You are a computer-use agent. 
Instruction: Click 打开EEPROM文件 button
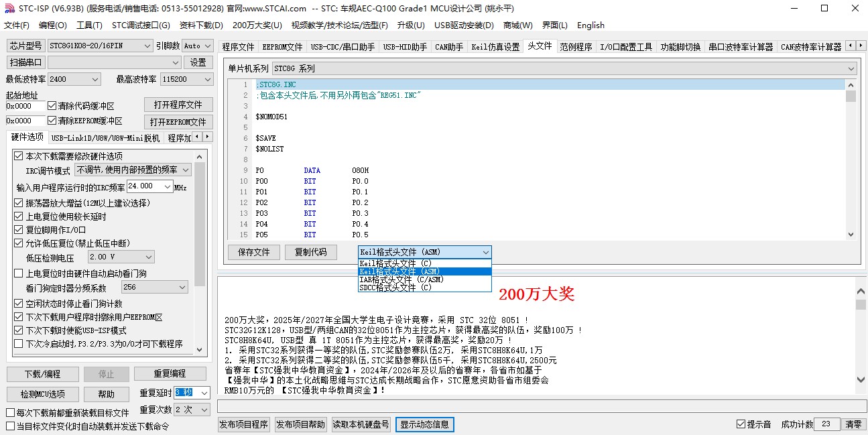click(178, 122)
